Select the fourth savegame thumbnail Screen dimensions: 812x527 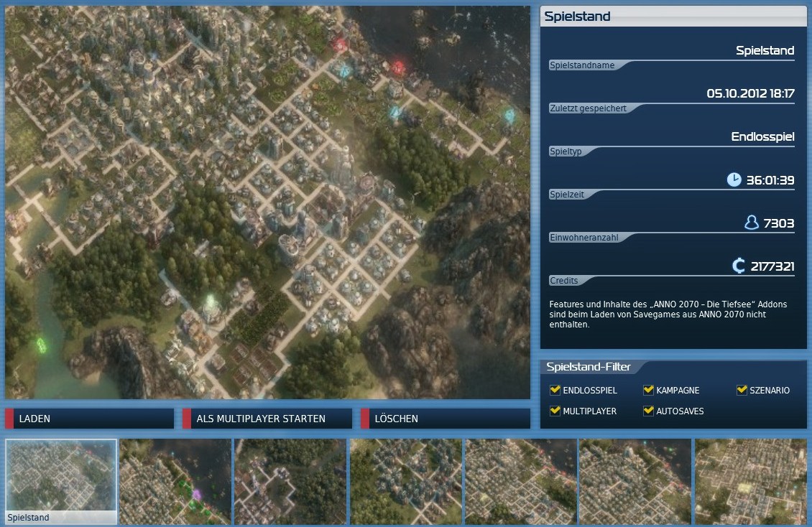coord(405,482)
